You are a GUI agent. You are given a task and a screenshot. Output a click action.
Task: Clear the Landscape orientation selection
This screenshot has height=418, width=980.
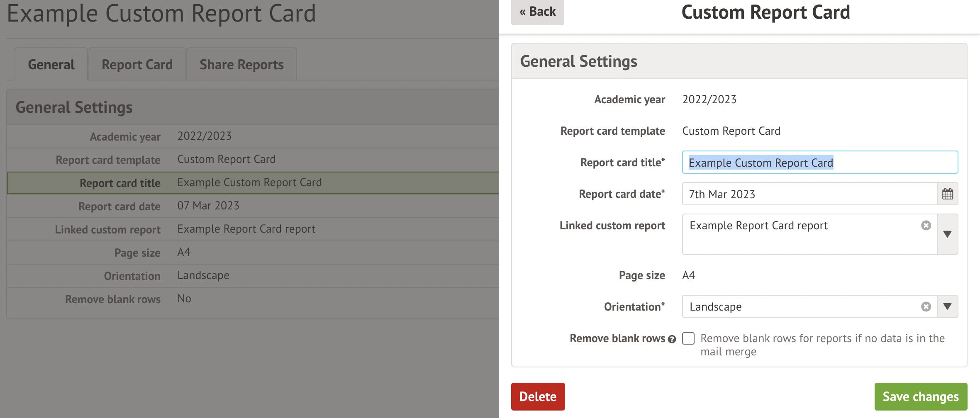(926, 307)
